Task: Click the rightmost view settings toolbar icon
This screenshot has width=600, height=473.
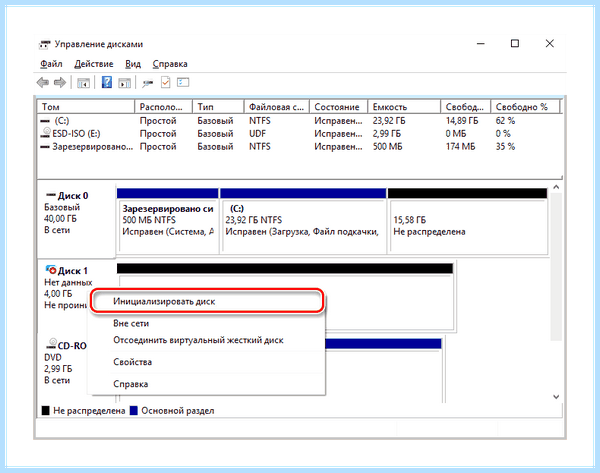Action: (183, 82)
